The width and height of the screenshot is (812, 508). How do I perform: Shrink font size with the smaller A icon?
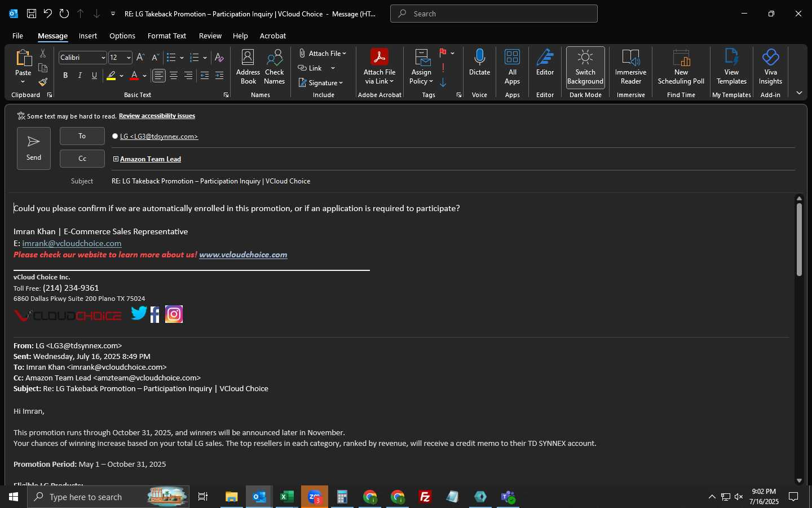point(155,58)
